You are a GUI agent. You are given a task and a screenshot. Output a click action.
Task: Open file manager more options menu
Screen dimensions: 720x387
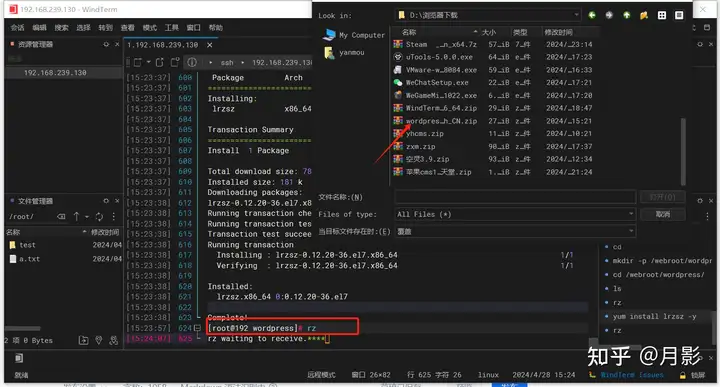(113, 216)
